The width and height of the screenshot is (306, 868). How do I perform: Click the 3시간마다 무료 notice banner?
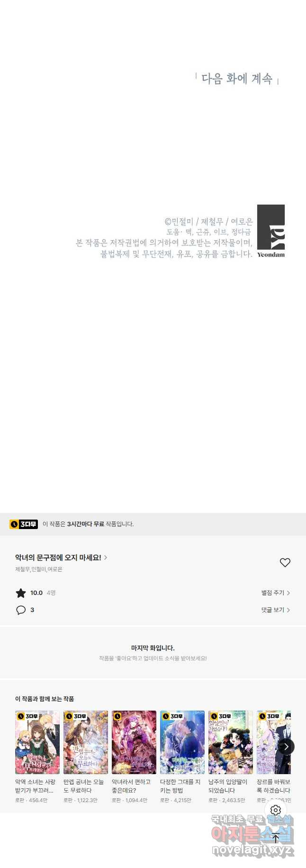point(153,524)
